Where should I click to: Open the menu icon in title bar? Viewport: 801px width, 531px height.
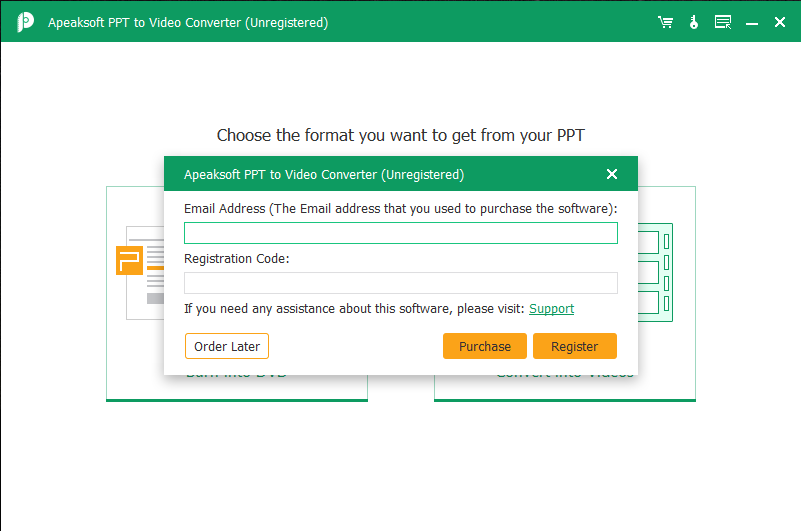coord(723,22)
